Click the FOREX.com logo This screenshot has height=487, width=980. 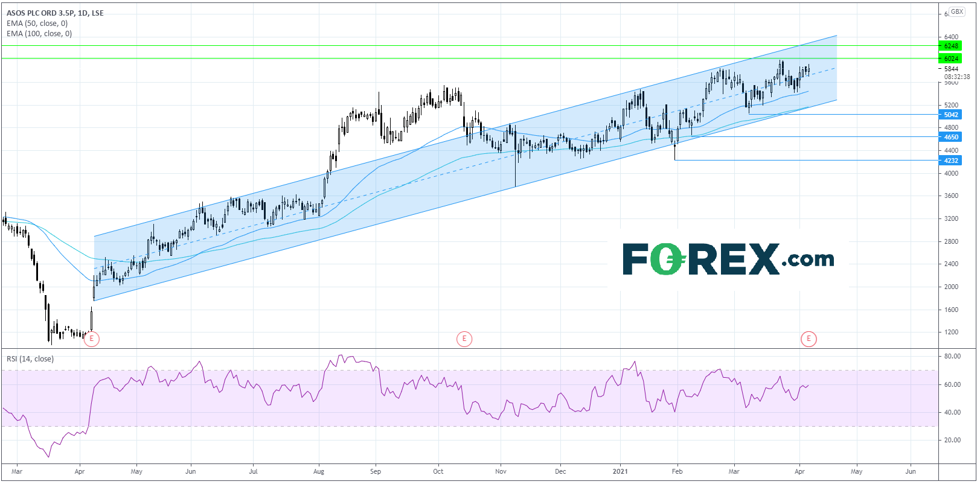[x=728, y=259]
